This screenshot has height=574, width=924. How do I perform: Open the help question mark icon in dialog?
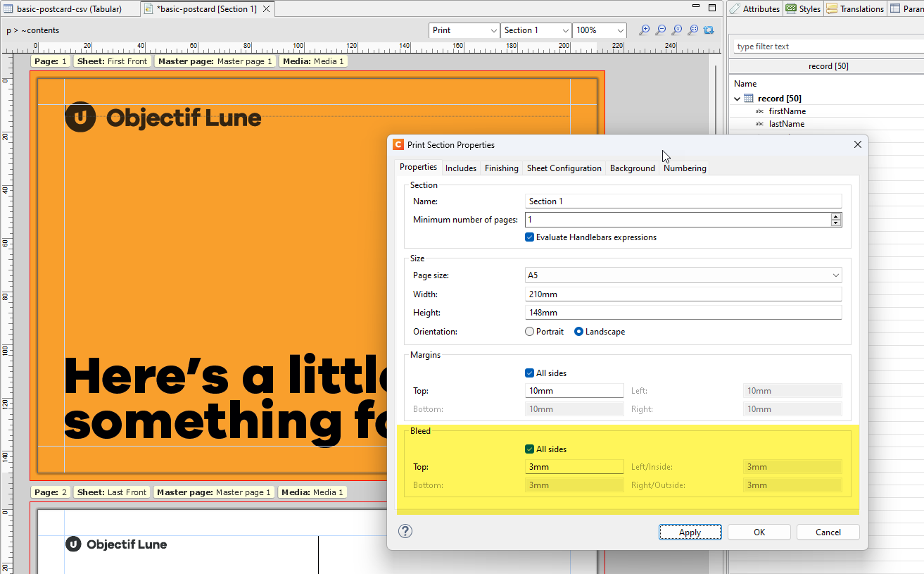pyautogui.click(x=405, y=532)
